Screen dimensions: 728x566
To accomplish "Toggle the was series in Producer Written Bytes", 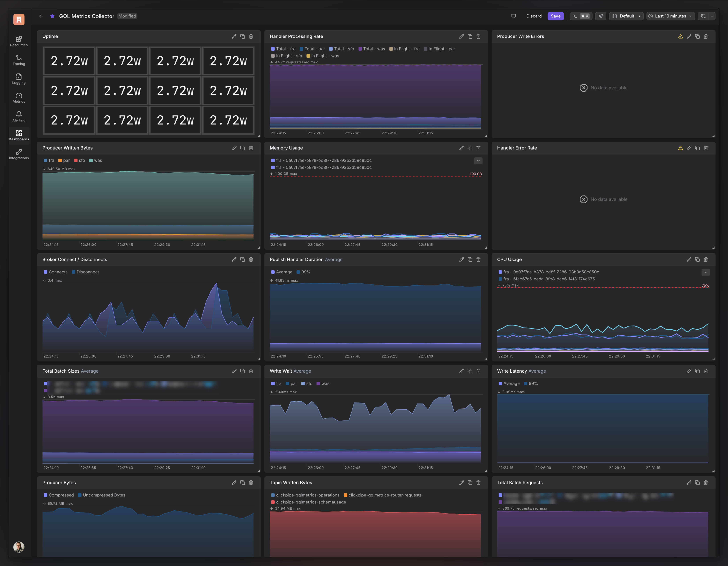I will pyautogui.click(x=96, y=160).
